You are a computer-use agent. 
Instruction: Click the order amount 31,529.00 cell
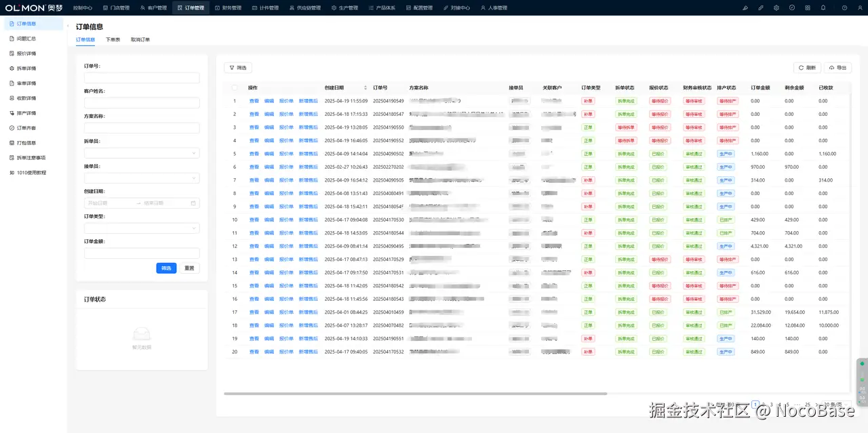tap(761, 312)
